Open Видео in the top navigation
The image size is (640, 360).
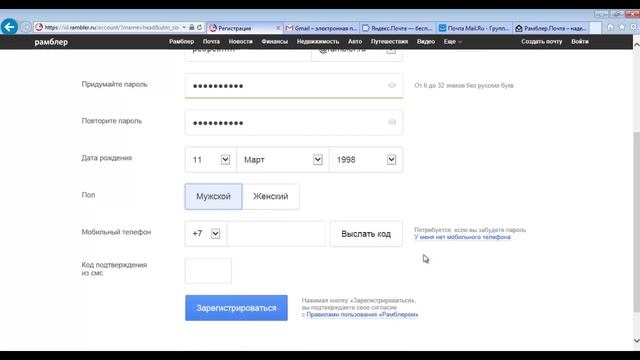(x=426, y=42)
